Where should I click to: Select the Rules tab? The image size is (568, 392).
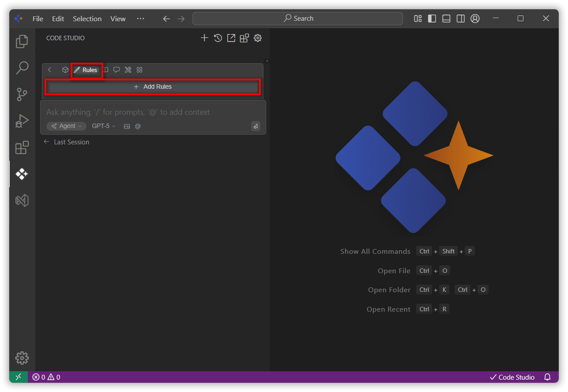point(86,70)
